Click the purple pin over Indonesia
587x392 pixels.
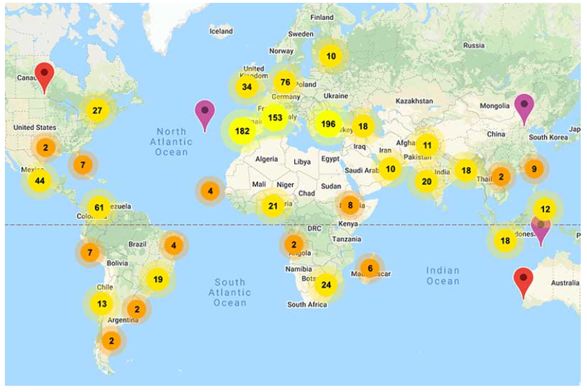tap(541, 227)
